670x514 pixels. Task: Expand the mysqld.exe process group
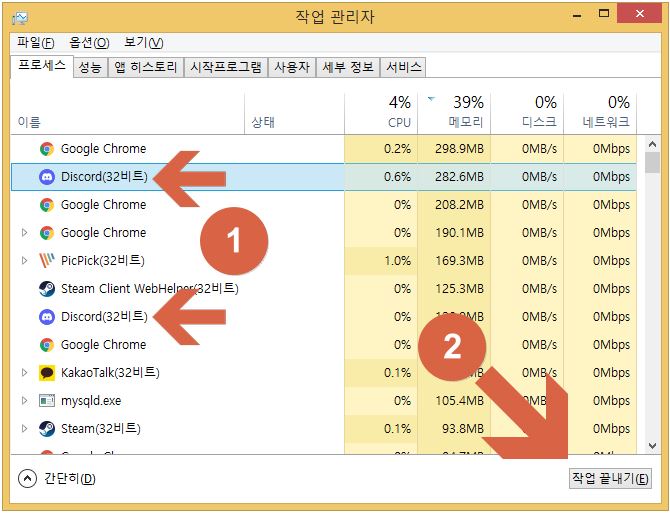point(24,400)
